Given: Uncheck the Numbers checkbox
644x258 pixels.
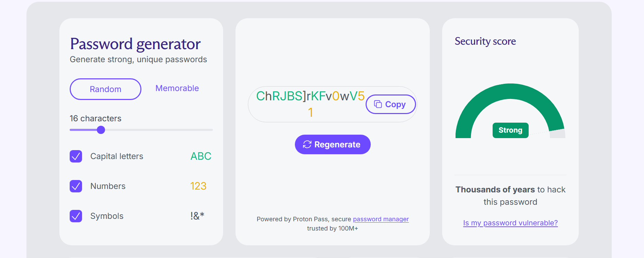Looking at the screenshot, I should click(76, 186).
